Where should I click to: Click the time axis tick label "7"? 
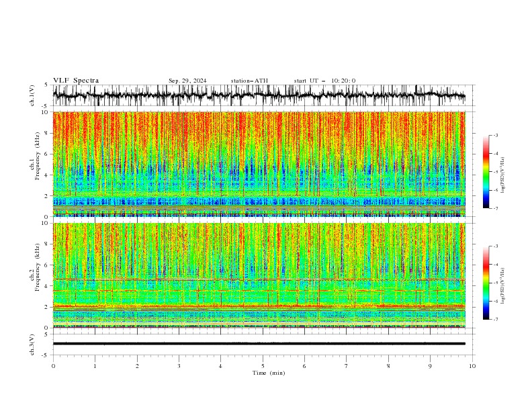(347, 366)
